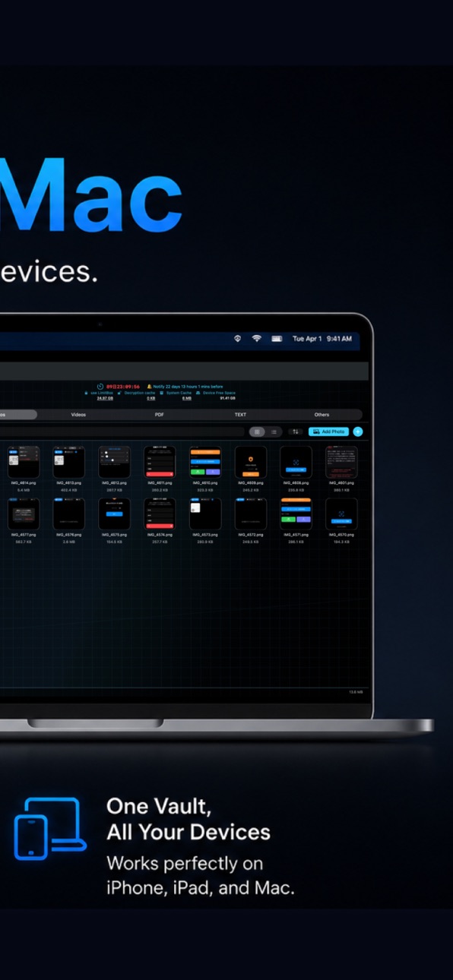The width and height of the screenshot is (453, 980).
Task: Click the Add Photo button
Action: (328, 432)
